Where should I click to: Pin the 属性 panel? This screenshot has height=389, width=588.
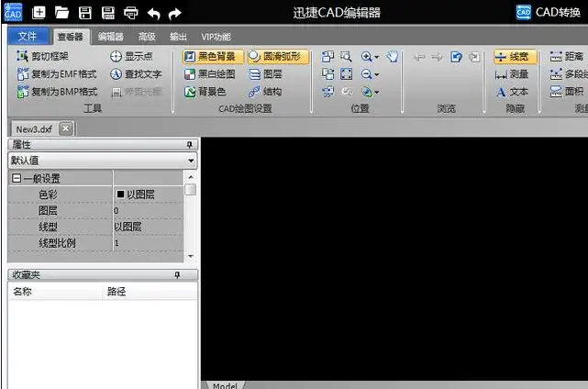tap(189, 144)
